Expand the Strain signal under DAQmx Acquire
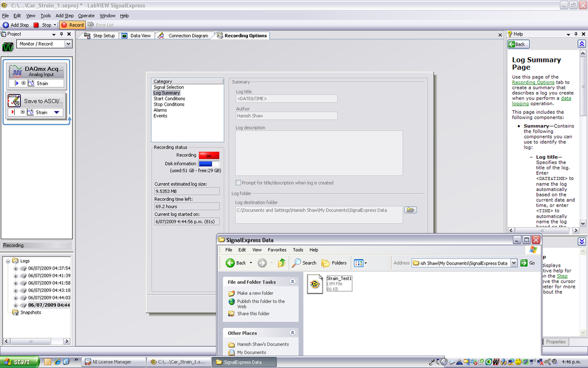Viewport: 588px width, 368px height. (x=23, y=83)
